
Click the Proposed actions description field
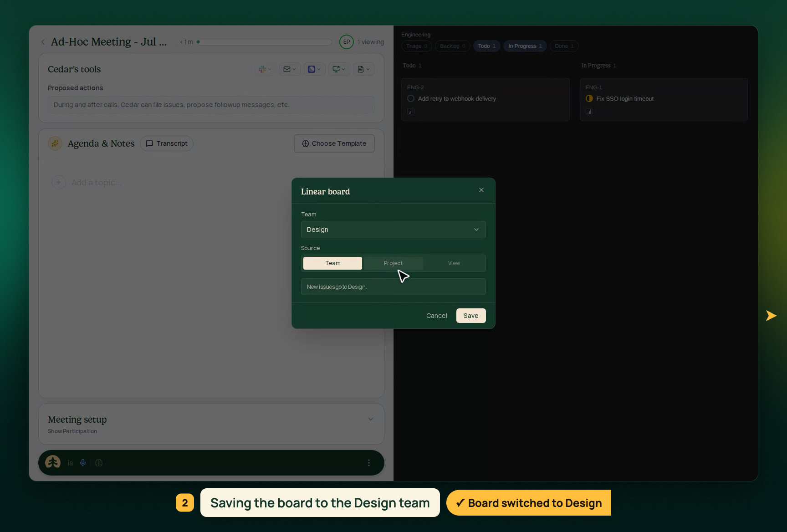coord(211,105)
